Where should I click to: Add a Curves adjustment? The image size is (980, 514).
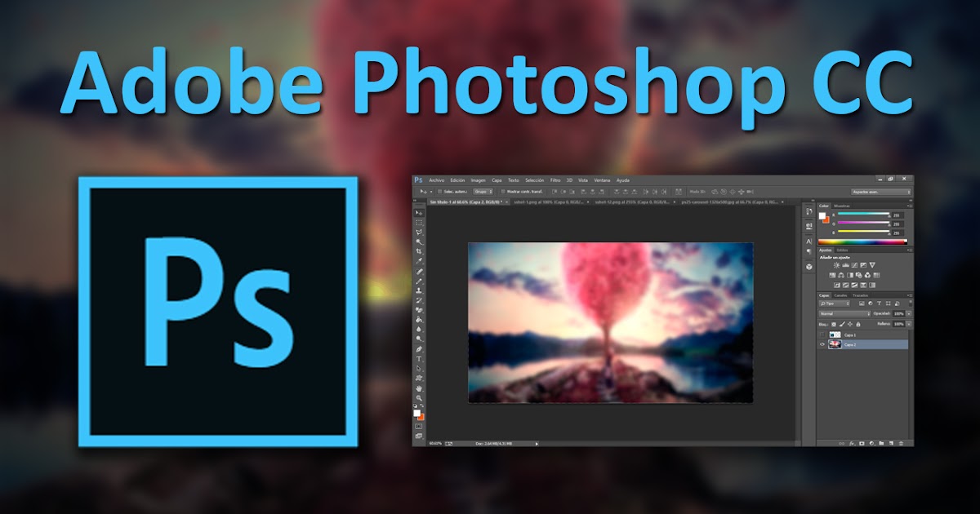(854, 265)
